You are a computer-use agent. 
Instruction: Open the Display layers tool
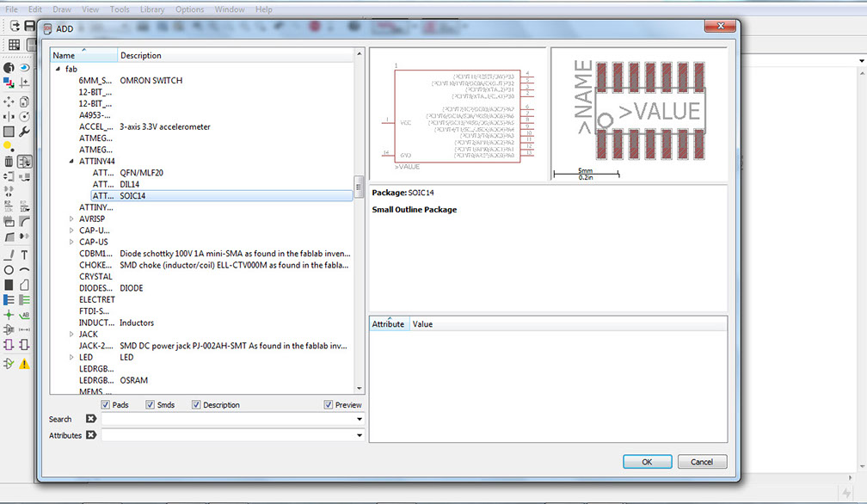tap(9, 83)
